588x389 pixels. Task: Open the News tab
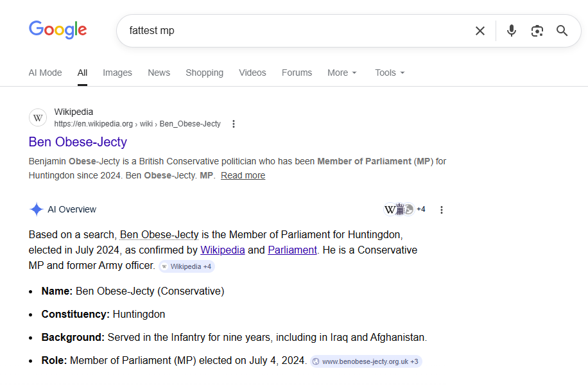pos(159,73)
